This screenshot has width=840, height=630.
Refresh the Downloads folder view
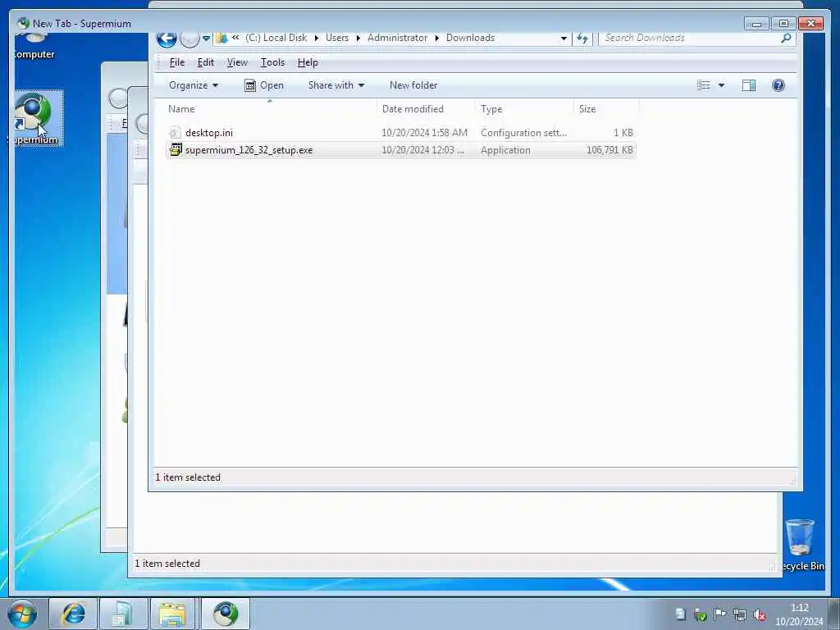(582, 38)
